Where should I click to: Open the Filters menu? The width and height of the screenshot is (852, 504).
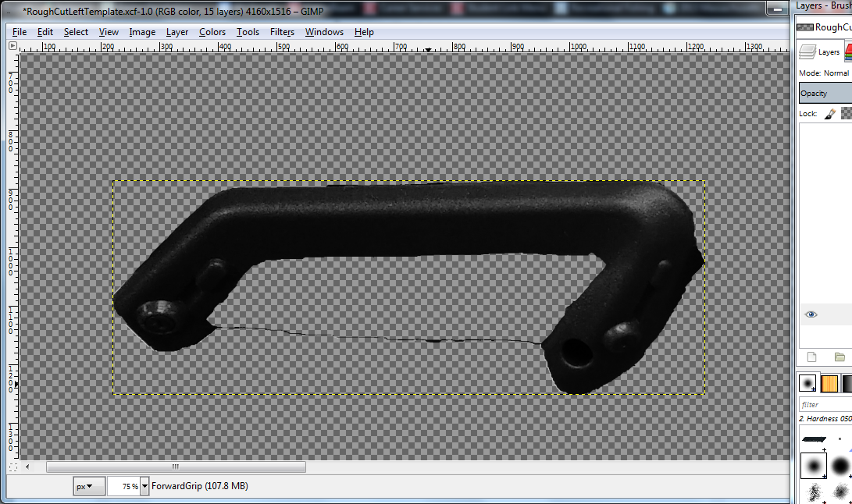pos(282,32)
